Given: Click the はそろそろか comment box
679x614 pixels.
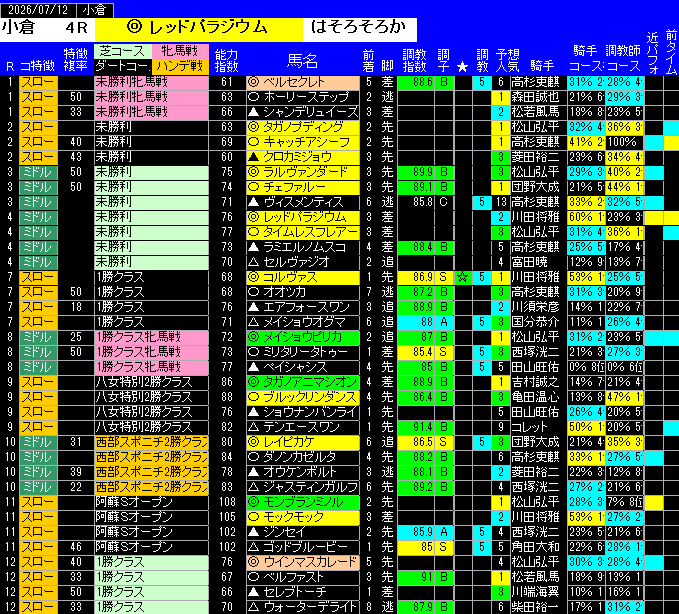Looking at the screenshot, I should click(359, 28).
